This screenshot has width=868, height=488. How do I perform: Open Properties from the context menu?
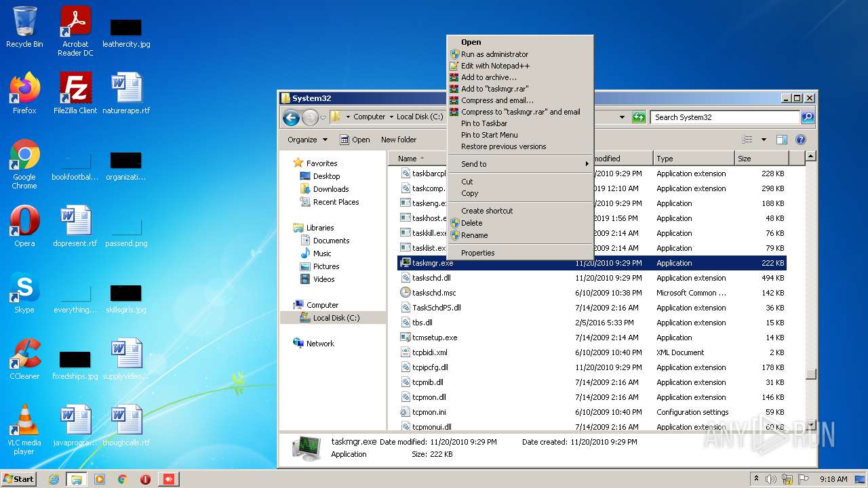coord(520,253)
